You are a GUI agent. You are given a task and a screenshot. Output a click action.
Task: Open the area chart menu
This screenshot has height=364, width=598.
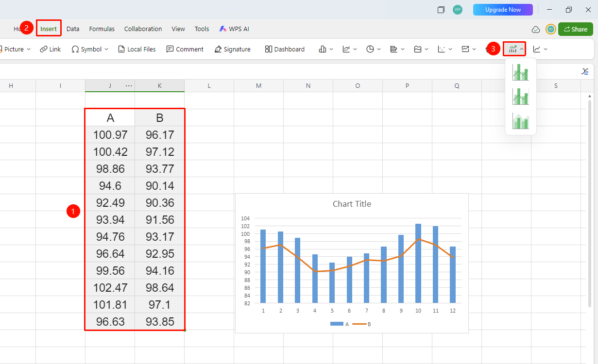click(421, 49)
